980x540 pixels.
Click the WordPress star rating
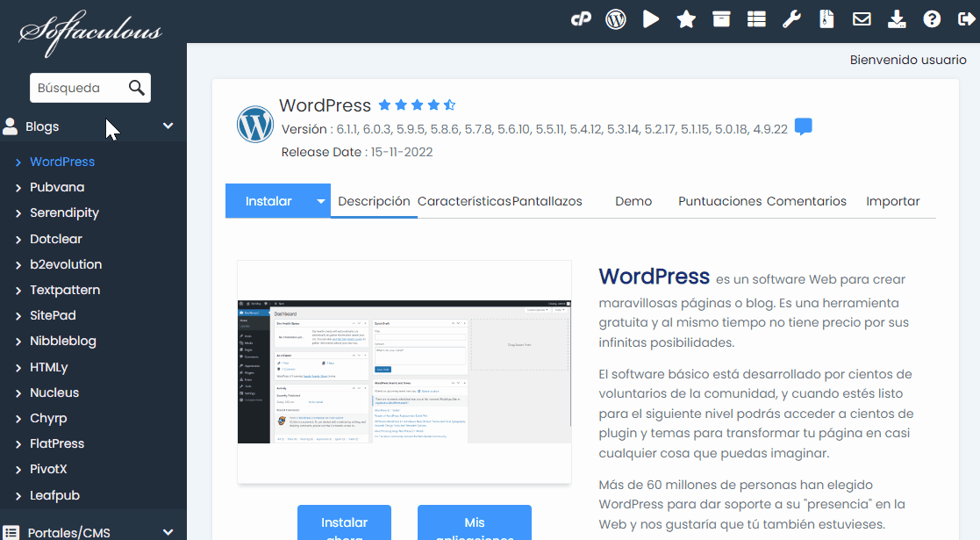coord(417,105)
